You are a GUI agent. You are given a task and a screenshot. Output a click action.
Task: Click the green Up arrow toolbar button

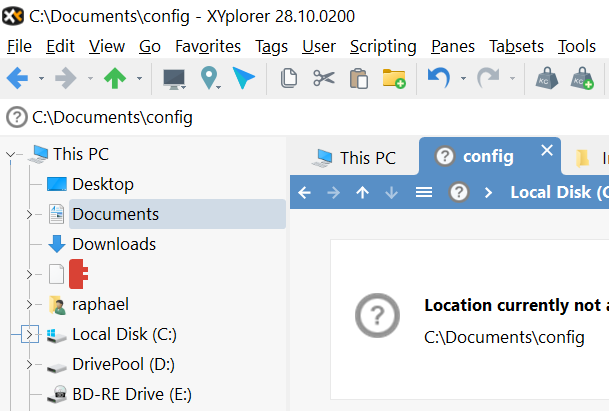(x=116, y=78)
